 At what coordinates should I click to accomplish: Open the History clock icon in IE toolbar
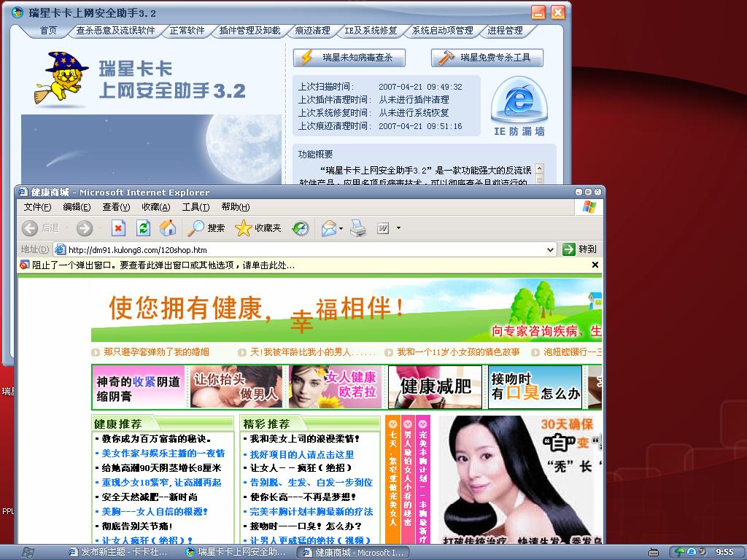[301, 228]
